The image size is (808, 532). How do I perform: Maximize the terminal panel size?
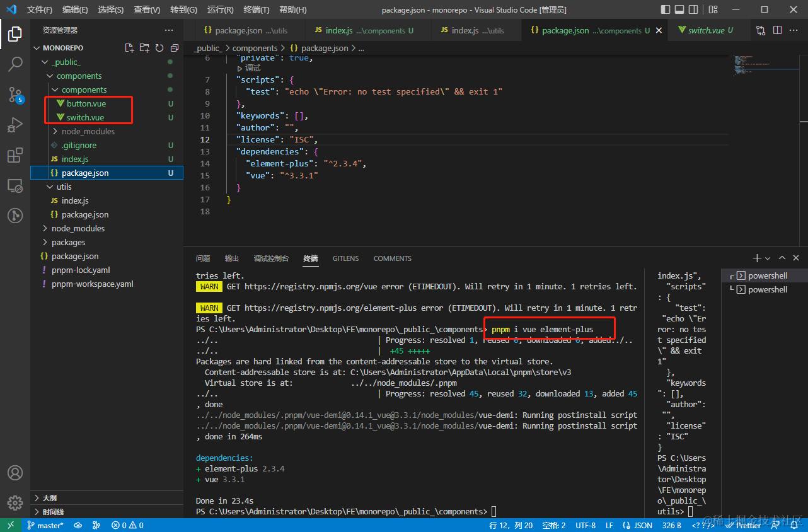pos(782,258)
